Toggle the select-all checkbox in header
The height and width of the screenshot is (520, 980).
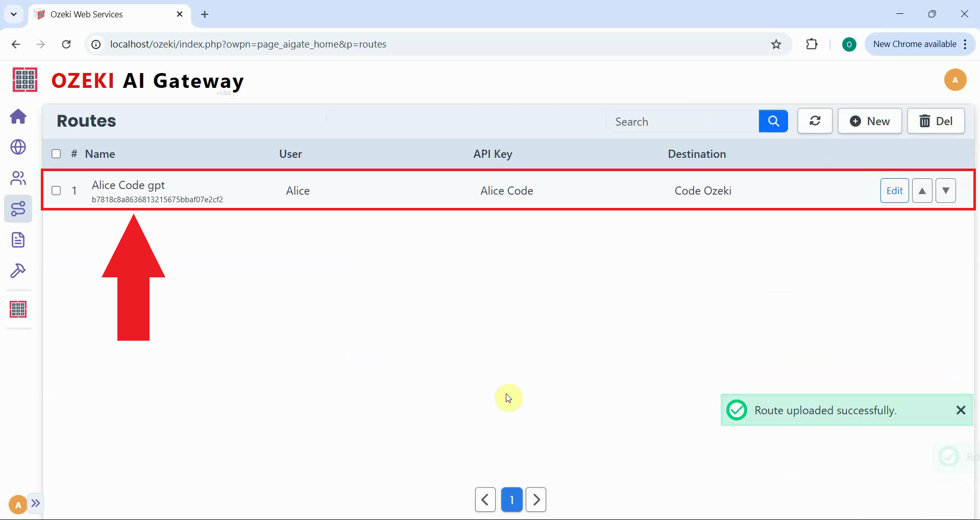(56, 154)
